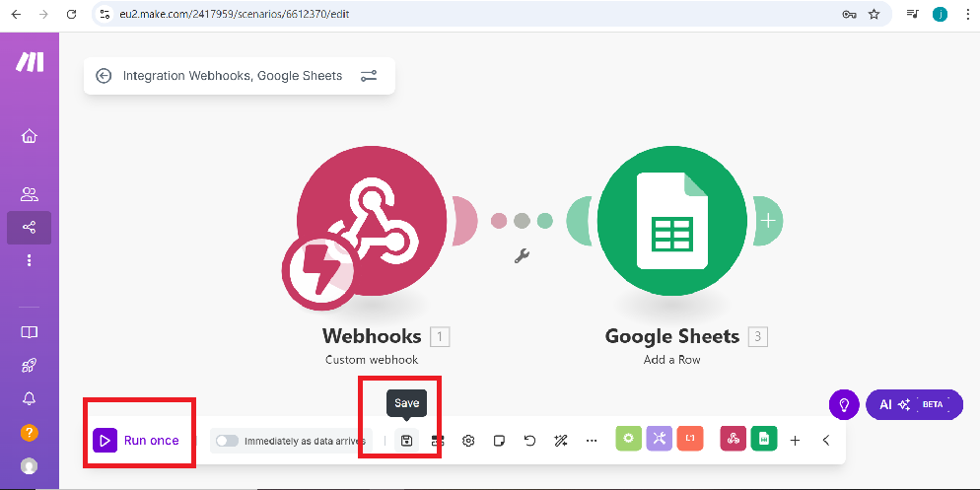Click the Auto-align magic wand icon
Viewport: 980px width, 490px height.
(x=561, y=441)
